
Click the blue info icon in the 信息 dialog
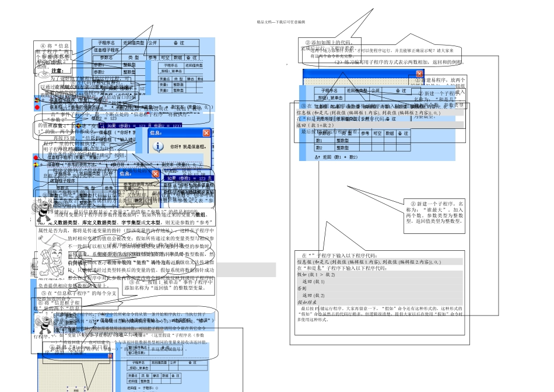[x=157, y=146]
